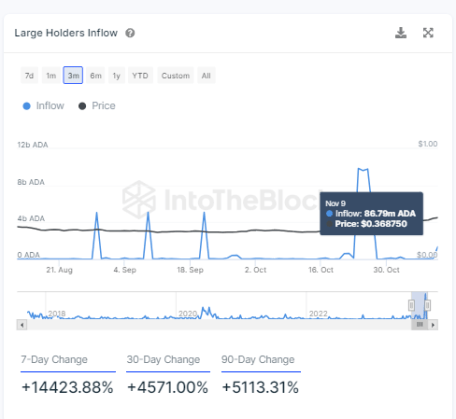Toggle the Inflow series in legend
This screenshot has width=456, height=419.
[43, 106]
